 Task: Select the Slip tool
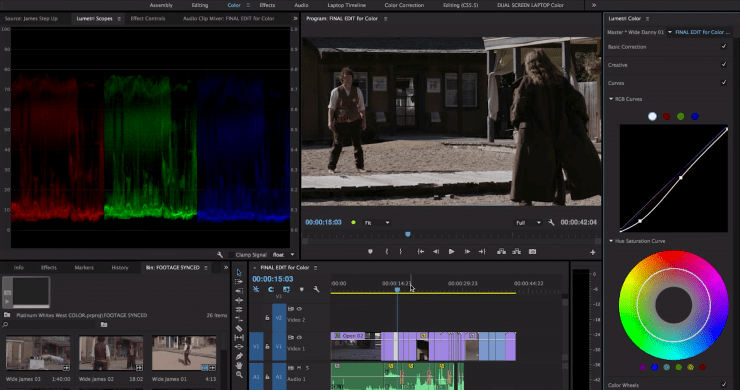pos(239,338)
